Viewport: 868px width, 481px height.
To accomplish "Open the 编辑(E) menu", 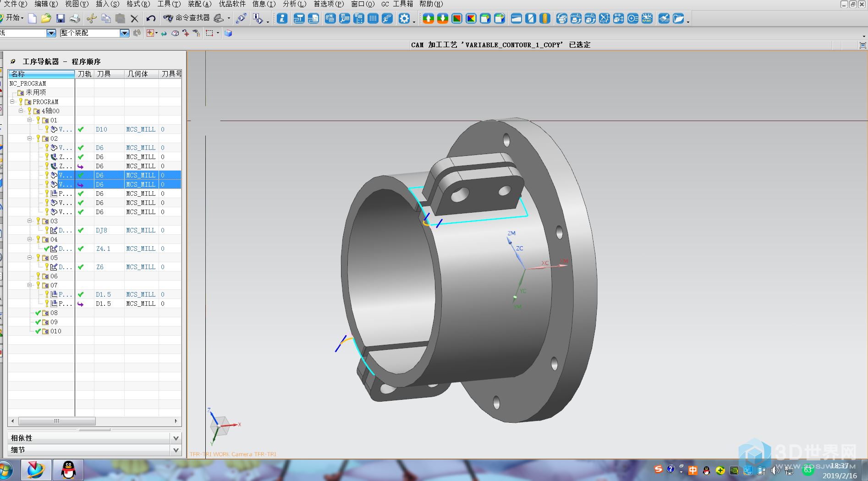I will (x=46, y=4).
